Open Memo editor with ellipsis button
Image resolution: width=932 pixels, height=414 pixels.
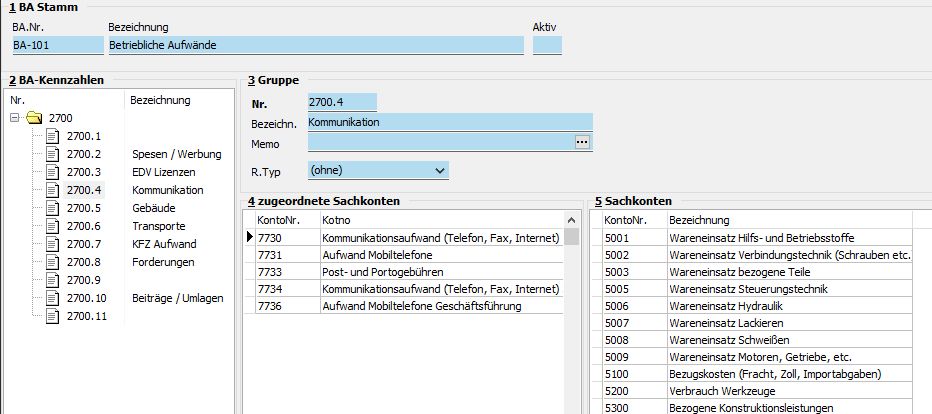[x=583, y=143]
